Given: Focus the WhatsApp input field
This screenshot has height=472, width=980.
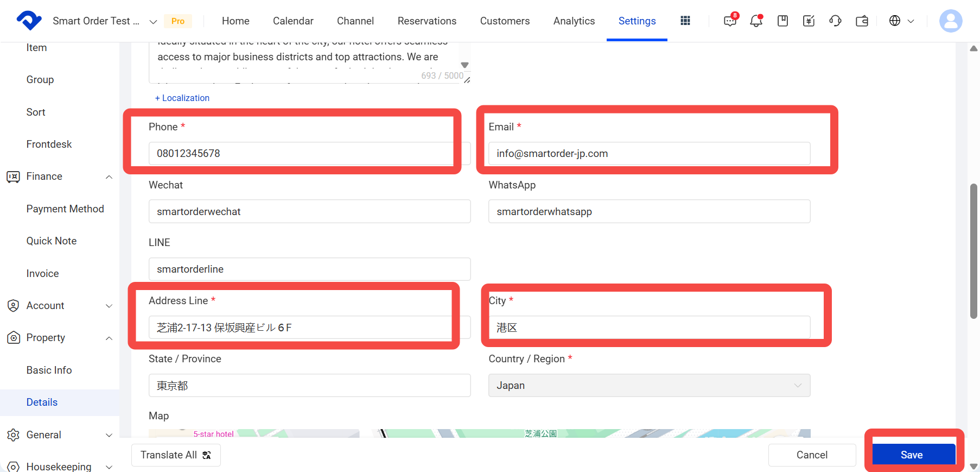Looking at the screenshot, I should pyautogui.click(x=649, y=211).
